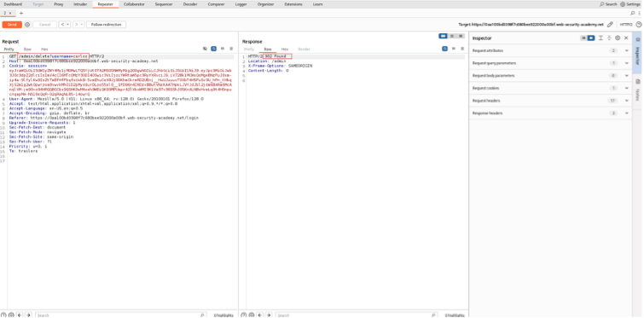Open the Learn tab
This screenshot has width=644, height=318.
click(317, 4)
